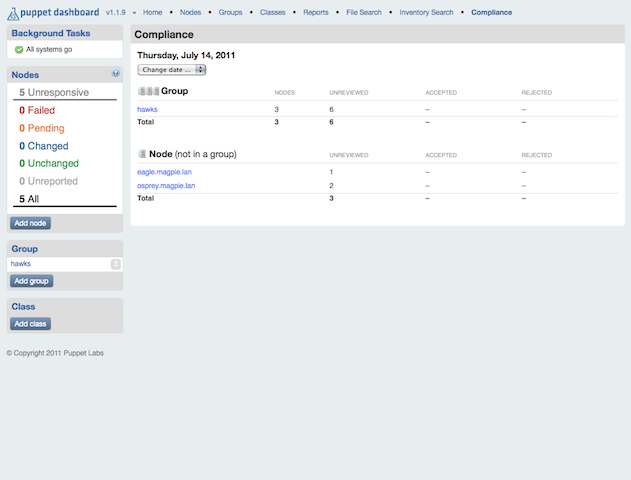Image resolution: width=631 pixels, height=480 pixels.
Task: Click the Total label in the Group table
Action: point(145,122)
